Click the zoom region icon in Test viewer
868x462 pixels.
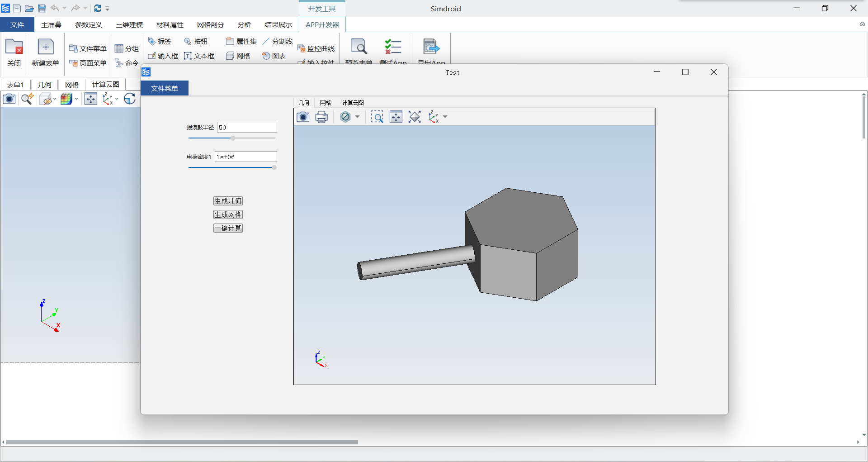pyautogui.click(x=377, y=117)
